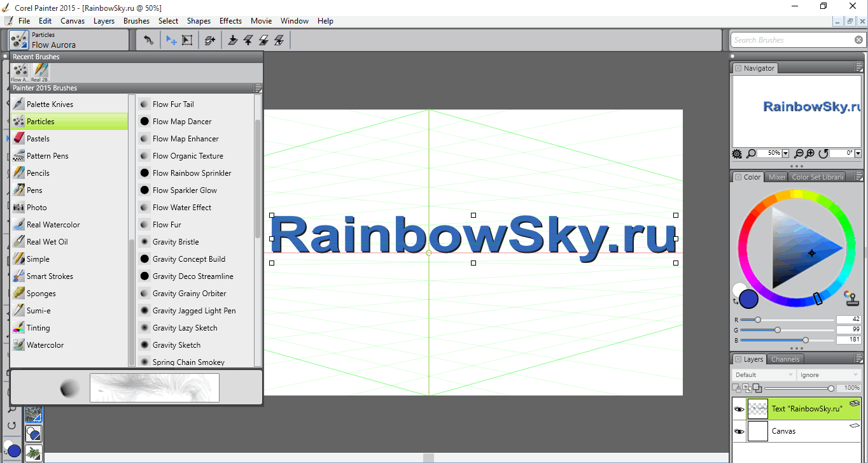
Task: Close the Navigator panel with its X box
Action: coord(738,68)
